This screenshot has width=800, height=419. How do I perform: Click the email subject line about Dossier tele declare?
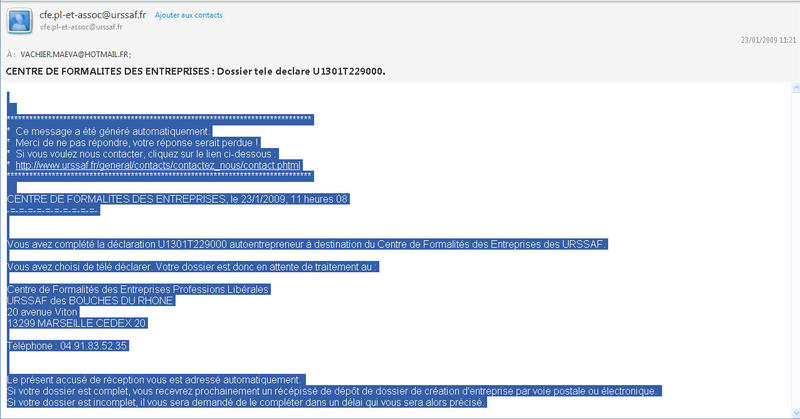[x=196, y=71]
